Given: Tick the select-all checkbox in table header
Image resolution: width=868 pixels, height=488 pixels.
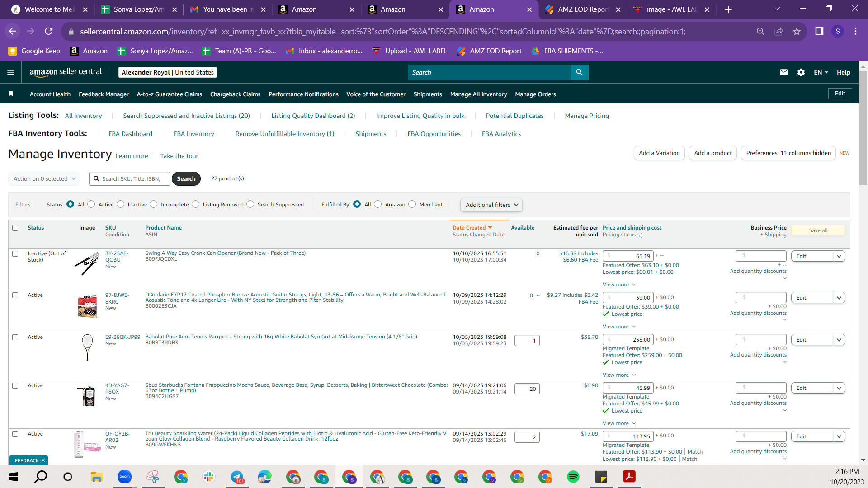Looking at the screenshot, I should pyautogui.click(x=15, y=228).
